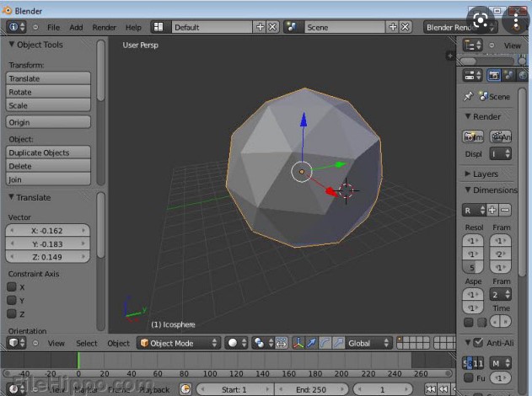Add a new scene with plus button
This screenshot has height=396, width=532.
coord(393,27)
